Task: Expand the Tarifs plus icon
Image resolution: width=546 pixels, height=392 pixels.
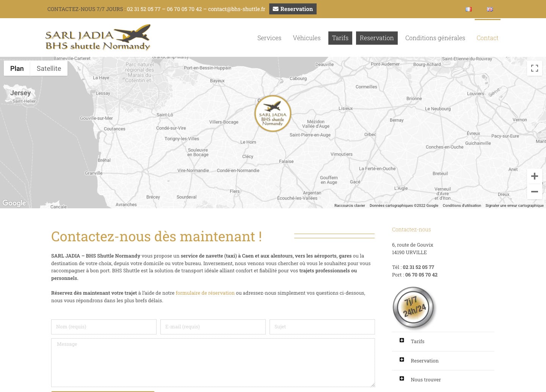Action: [x=402, y=340]
